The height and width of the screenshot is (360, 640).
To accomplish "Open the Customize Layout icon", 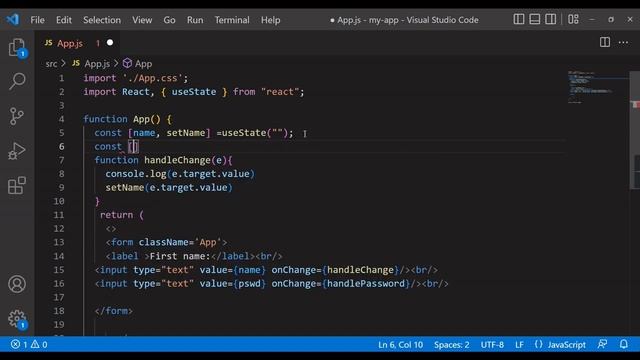I will 573,19.
